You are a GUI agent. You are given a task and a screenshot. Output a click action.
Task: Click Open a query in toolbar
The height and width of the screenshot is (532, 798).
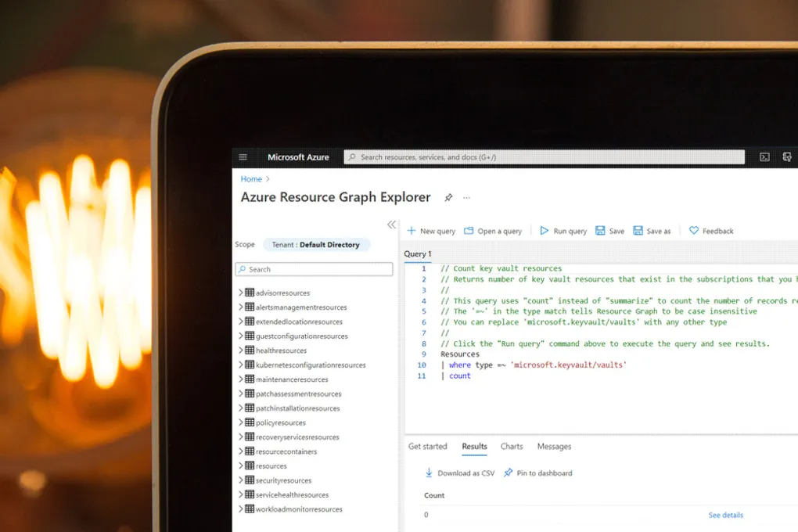pyautogui.click(x=493, y=231)
